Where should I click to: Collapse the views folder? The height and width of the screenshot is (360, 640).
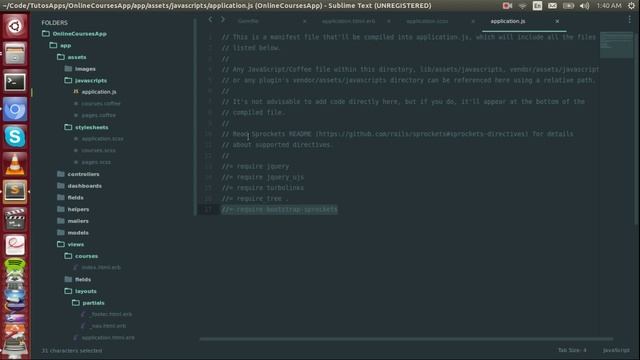(71, 244)
